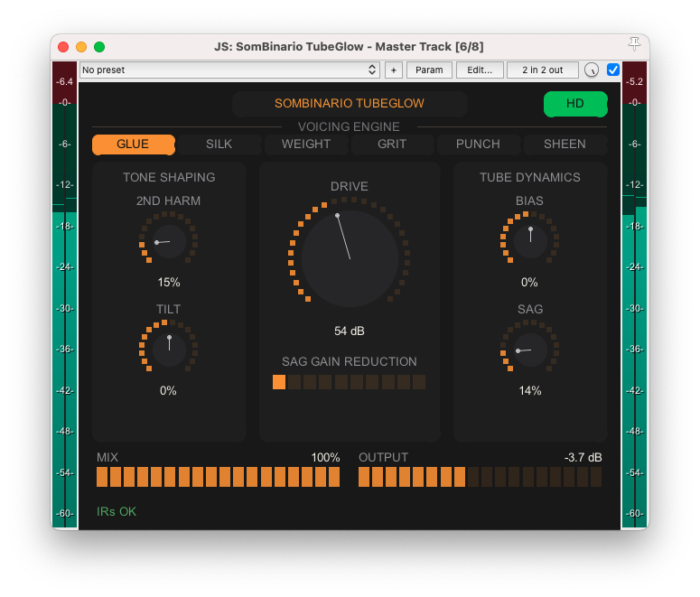Select the PUNCH voicing

(478, 145)
